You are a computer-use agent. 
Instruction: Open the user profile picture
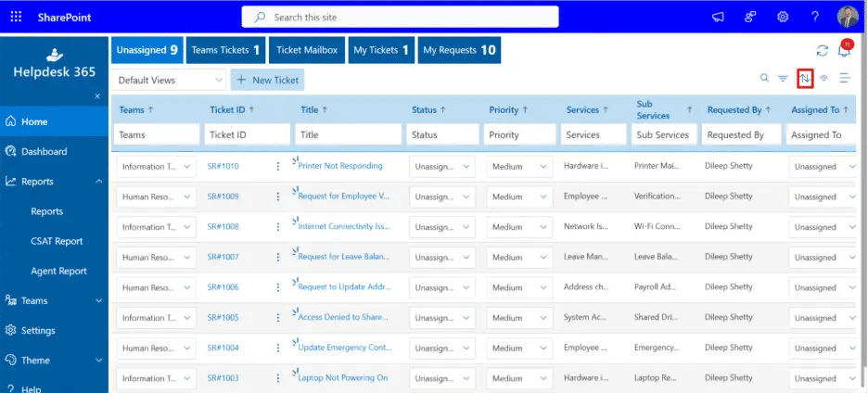click(x=848, y=17)
